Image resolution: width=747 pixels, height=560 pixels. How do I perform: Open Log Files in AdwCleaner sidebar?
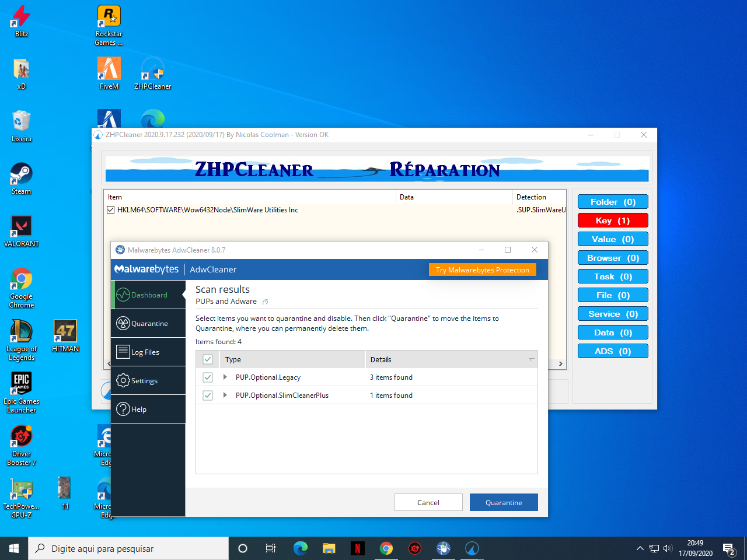[x=148, y=352]
